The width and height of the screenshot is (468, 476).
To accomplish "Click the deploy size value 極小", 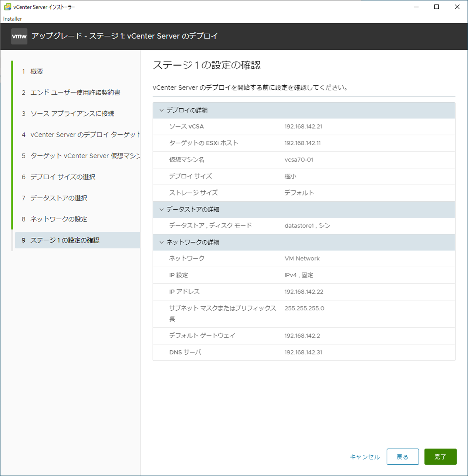I will 290,176.
